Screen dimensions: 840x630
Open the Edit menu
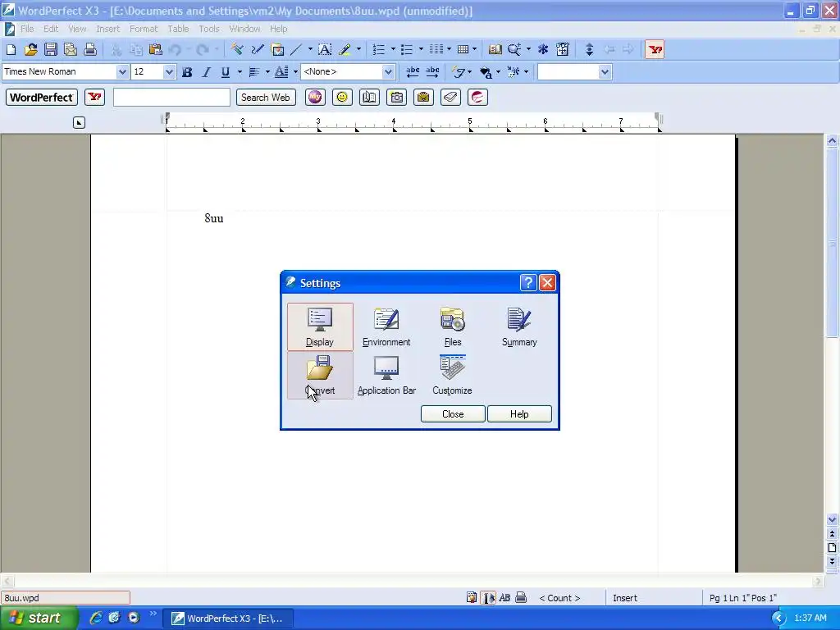point(51,29)
